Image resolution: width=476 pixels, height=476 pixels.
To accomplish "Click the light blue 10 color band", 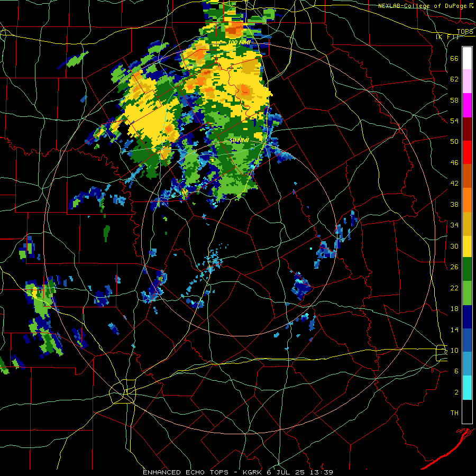I will 467,364.
